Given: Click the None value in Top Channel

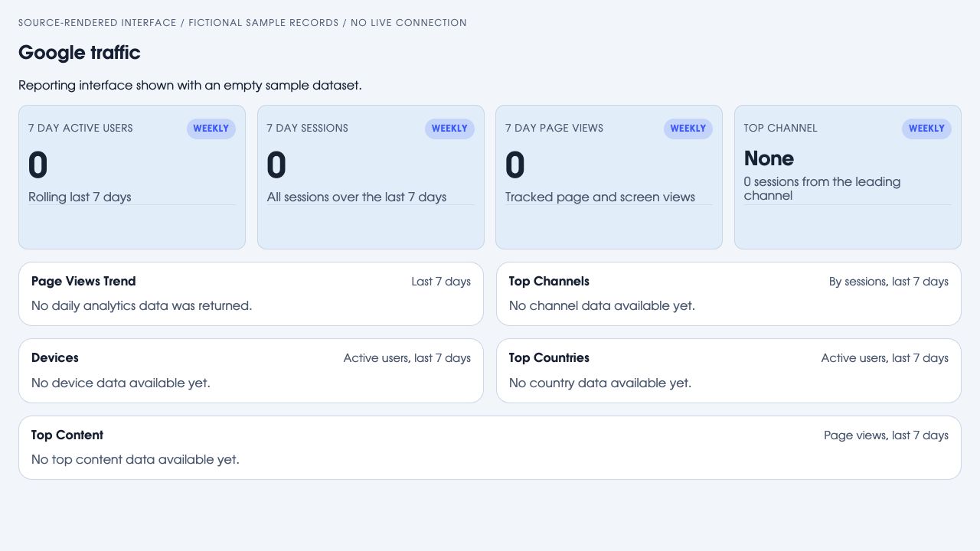Looking at the screenshot, I should 769,158.
